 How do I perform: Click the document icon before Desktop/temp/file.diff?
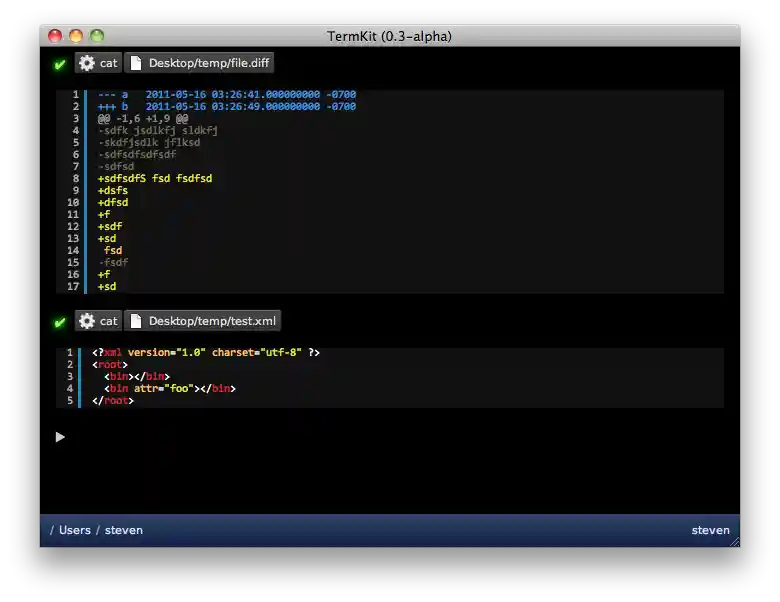tap(136, 63)
